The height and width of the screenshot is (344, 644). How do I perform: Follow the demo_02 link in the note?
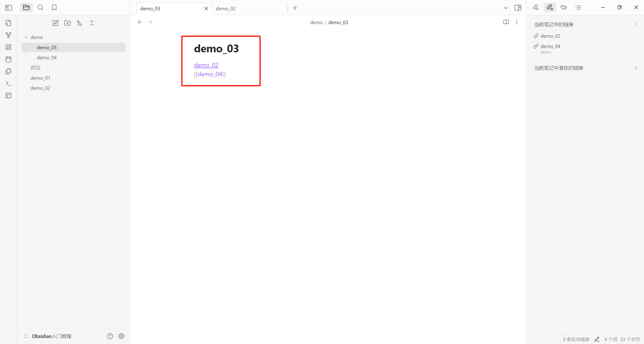tap(206, 65)
